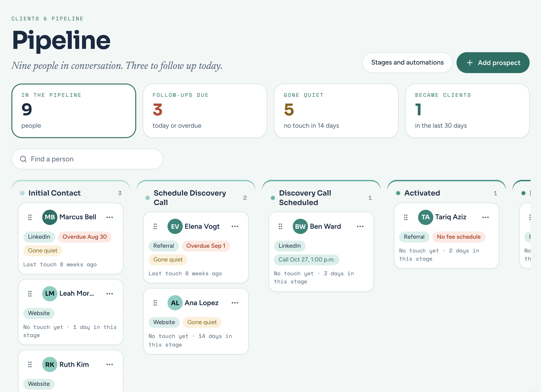Open Ben Ward's card options menu
This screenshot has height=392, width=541.
point(360,226)
